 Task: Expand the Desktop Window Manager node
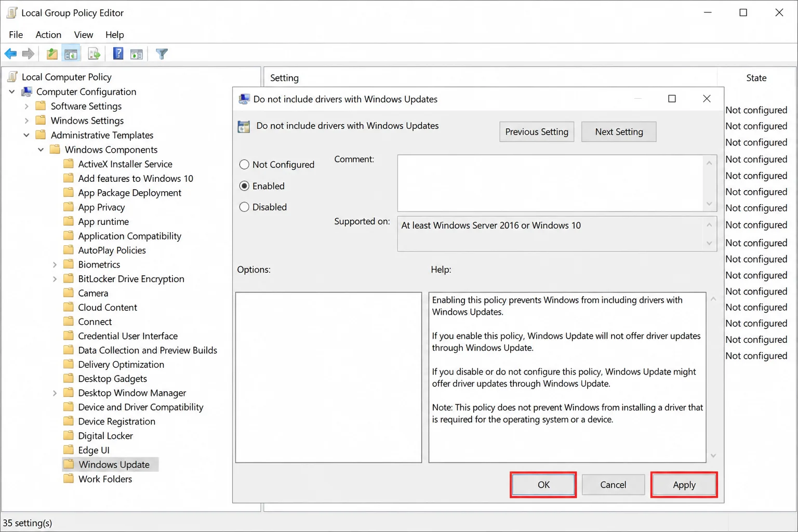[x=55, y=393]
